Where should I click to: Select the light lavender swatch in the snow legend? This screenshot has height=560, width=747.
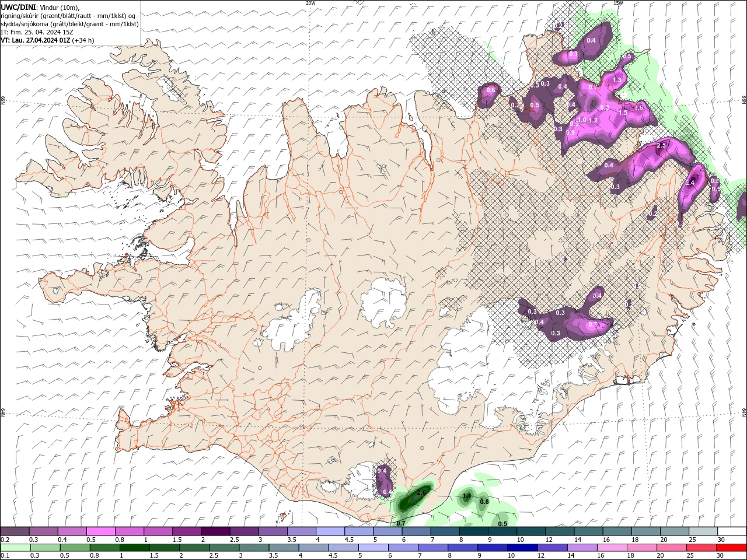tap(330, 531)
